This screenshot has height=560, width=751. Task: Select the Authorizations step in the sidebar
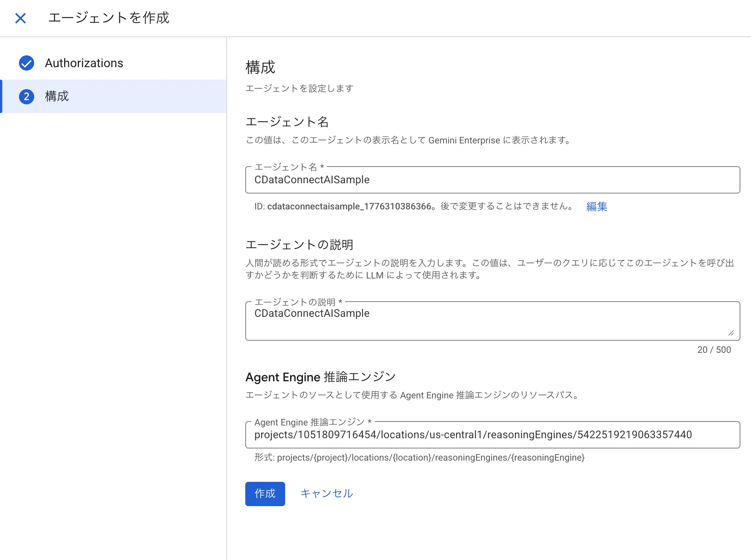pos(84,63)
